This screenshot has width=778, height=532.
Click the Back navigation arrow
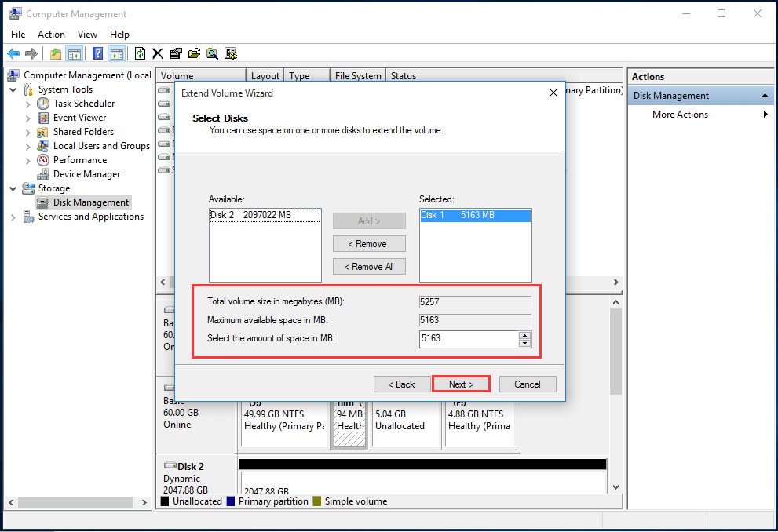13,53
